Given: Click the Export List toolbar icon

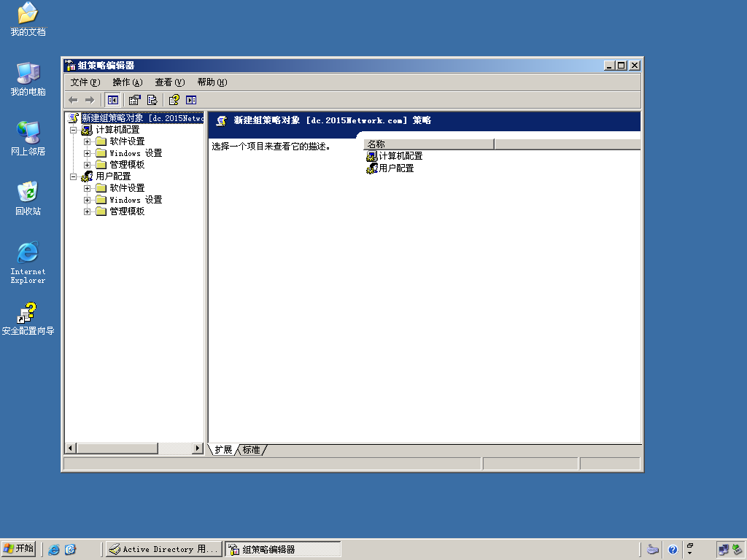Looking at the screenshot, I should point(152,100).
